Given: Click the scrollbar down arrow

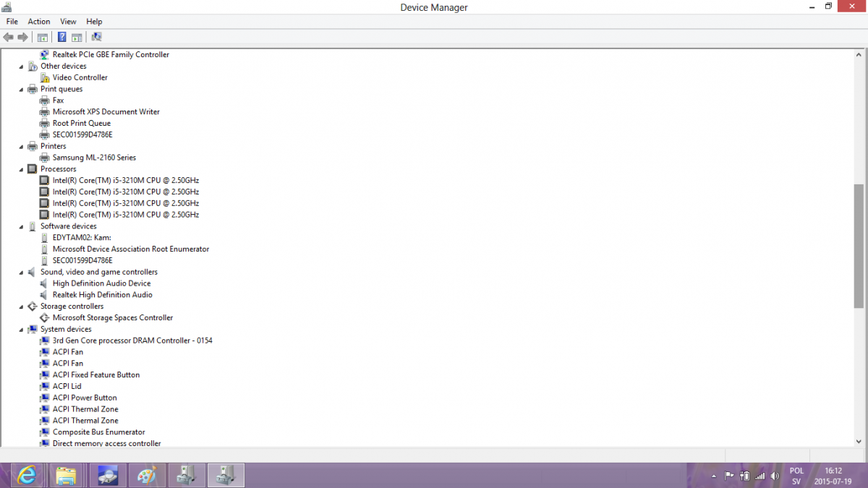Looking at the screenshot, I should point(859,440).
